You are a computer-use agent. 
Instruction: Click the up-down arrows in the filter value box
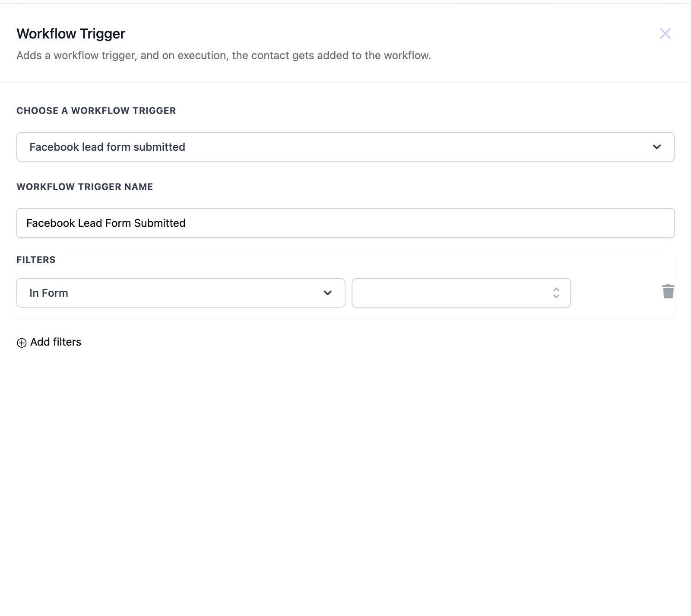tap(556, 293)
